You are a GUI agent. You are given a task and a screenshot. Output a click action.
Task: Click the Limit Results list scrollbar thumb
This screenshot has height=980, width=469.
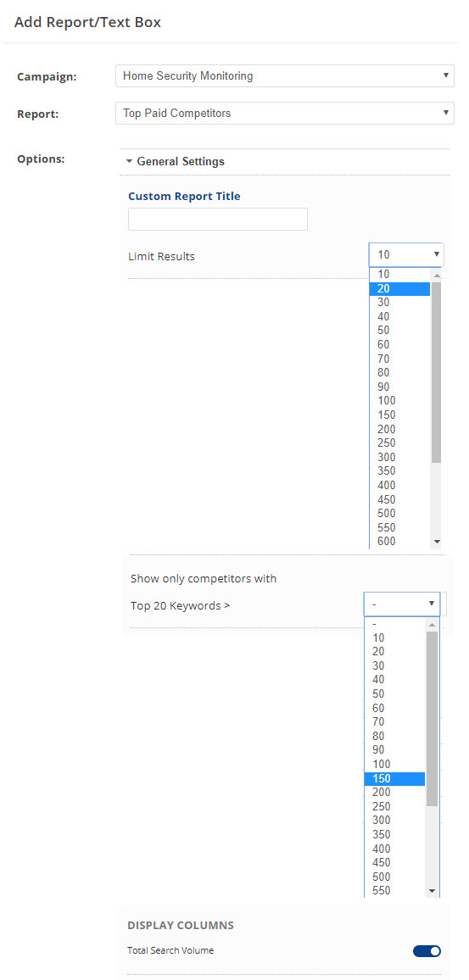[x=437, y=372]
